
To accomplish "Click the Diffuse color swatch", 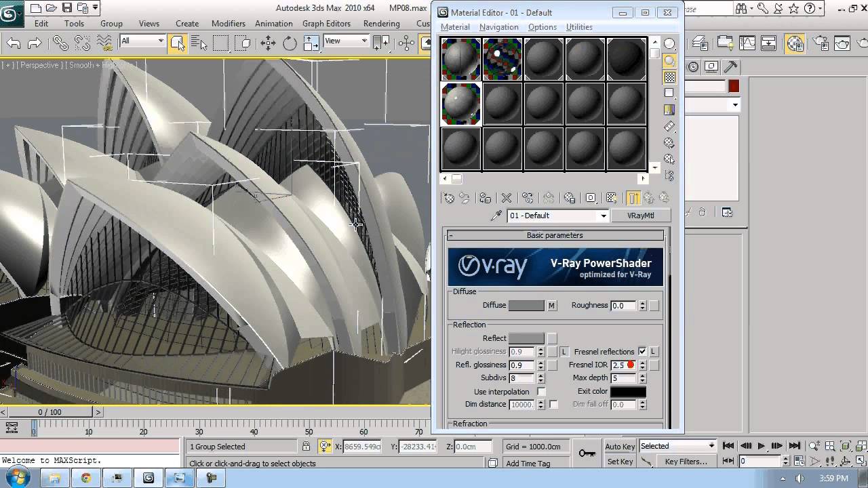I will coord(526,306).
